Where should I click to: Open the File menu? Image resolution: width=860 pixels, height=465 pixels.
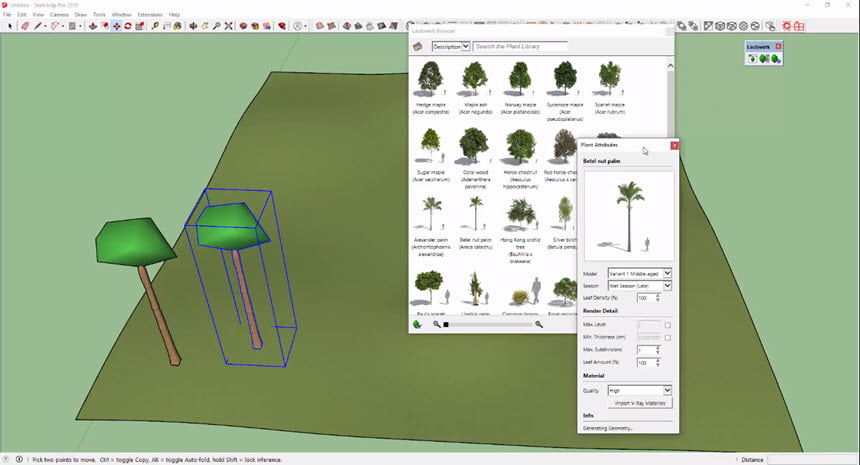coord(7,14)
